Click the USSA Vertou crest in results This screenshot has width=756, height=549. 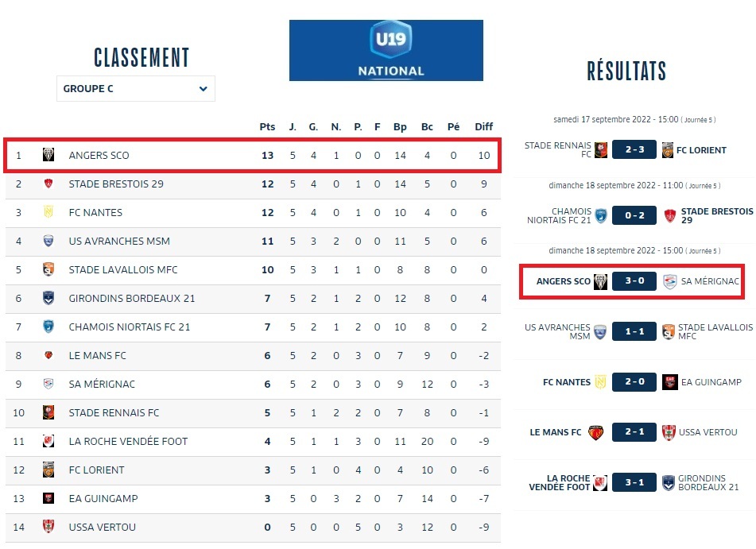[x=669, y=432]
